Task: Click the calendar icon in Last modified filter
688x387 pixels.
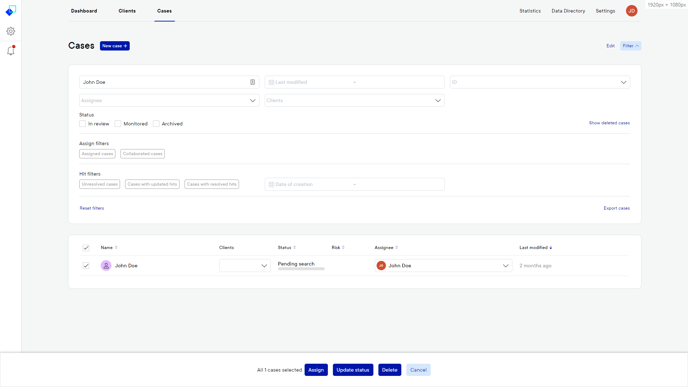Action: [271, 82]
